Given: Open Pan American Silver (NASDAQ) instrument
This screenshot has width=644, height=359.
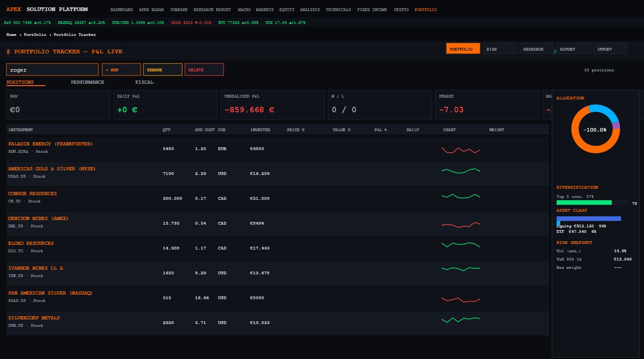Looking at the screenshot, I should click(50, 293).
